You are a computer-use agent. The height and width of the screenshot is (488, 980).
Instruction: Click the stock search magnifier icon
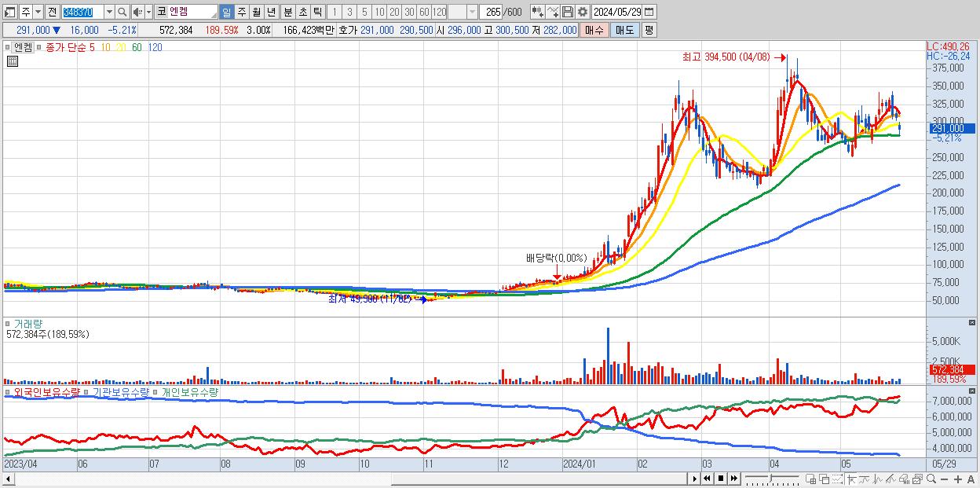(122, 12)
